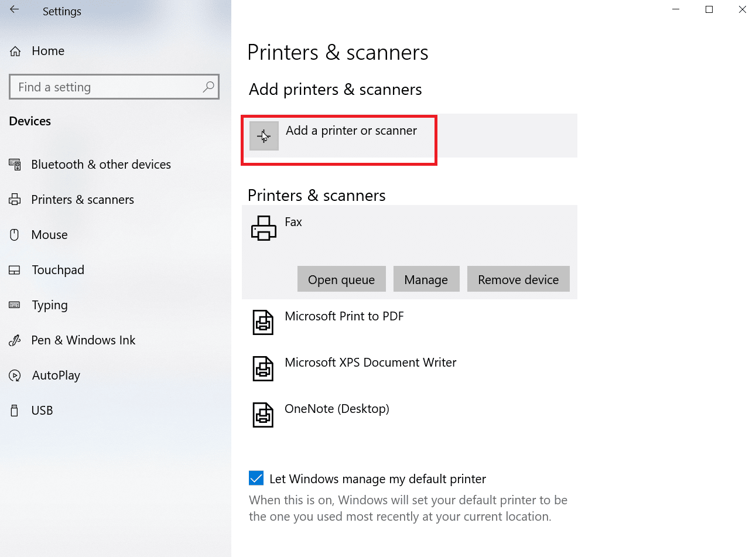
Task: Open Mouse settings
Action: [49, 235]
